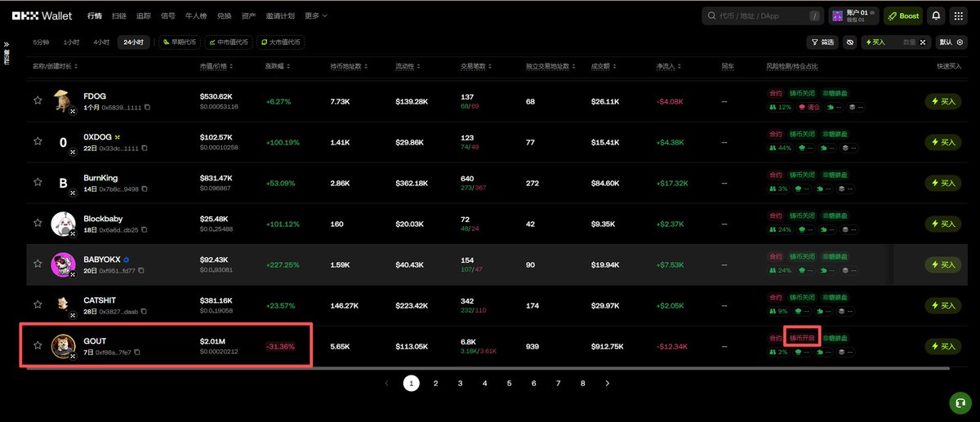
Task: Click the account 01 wallet avatar
Action: click(836, 16)
